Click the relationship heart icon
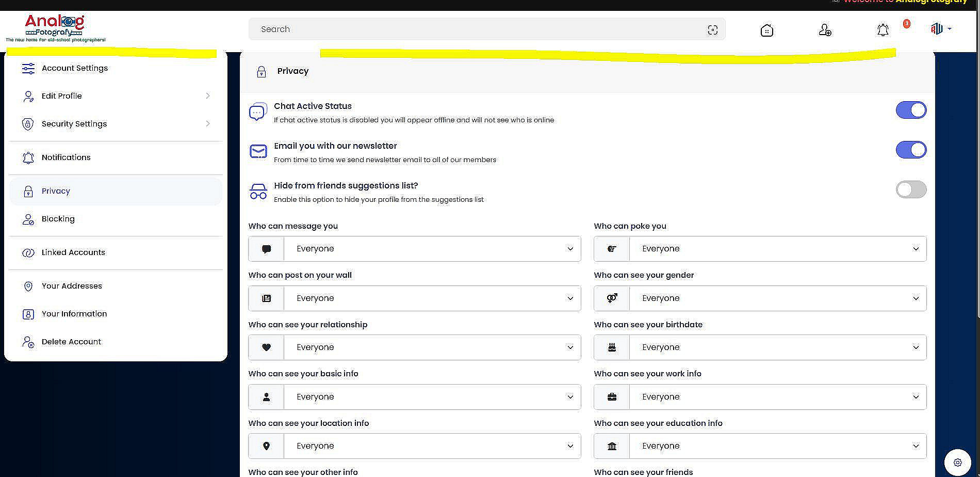 tap(266, 347)
